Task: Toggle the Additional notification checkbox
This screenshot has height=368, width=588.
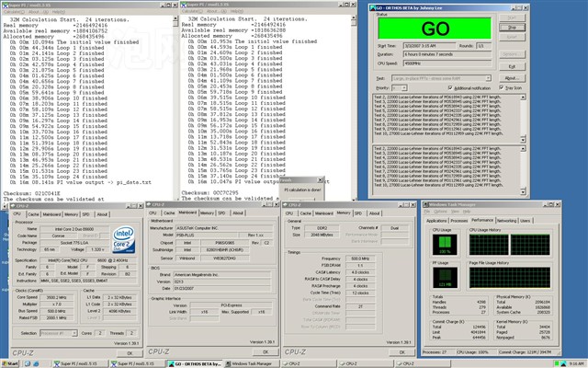Action: 450,88
